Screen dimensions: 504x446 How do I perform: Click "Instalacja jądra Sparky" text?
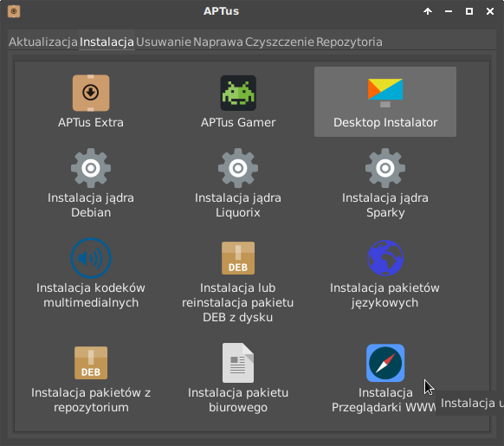tap(385, 205)
